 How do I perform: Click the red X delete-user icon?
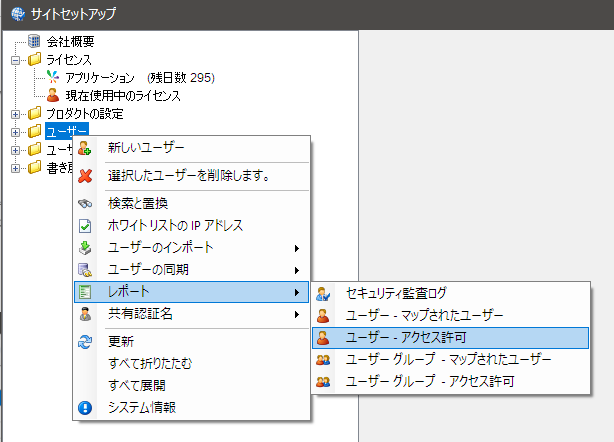click(x=85, y=176)
